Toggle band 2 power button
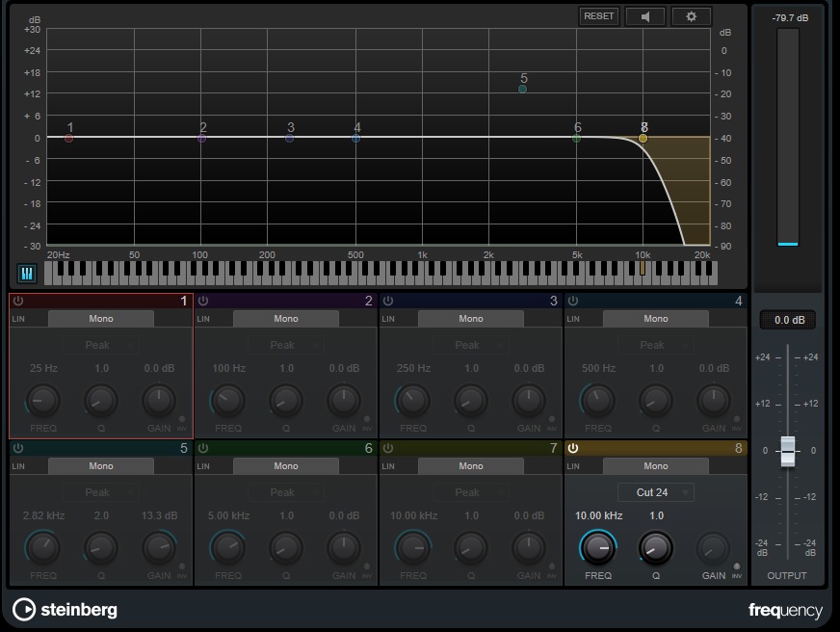840x632 pixels. [x=203, y=301]
